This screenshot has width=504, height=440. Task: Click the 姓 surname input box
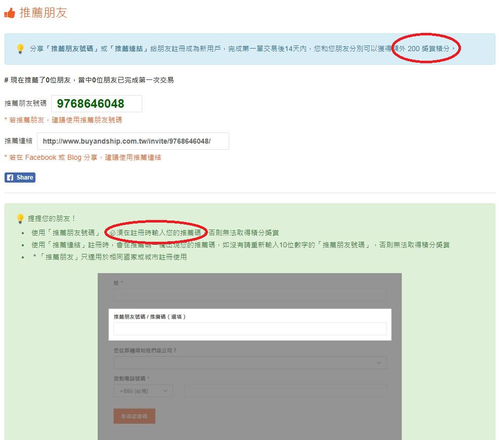point(250,295)
